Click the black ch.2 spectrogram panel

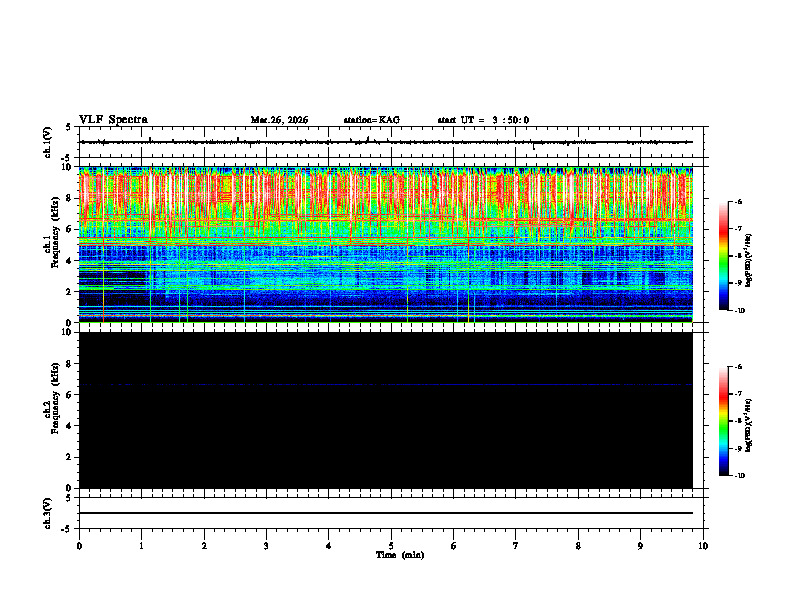(x=385, y=410)
